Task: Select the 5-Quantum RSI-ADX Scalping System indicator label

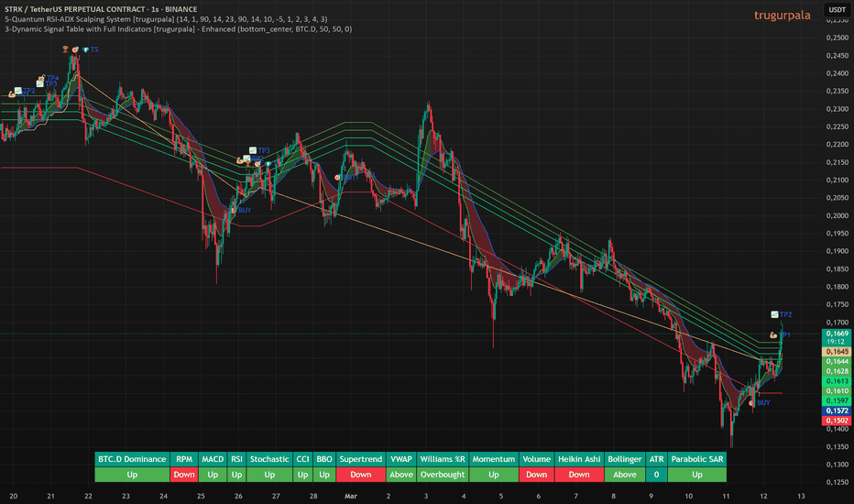Action: click(166, 19)
